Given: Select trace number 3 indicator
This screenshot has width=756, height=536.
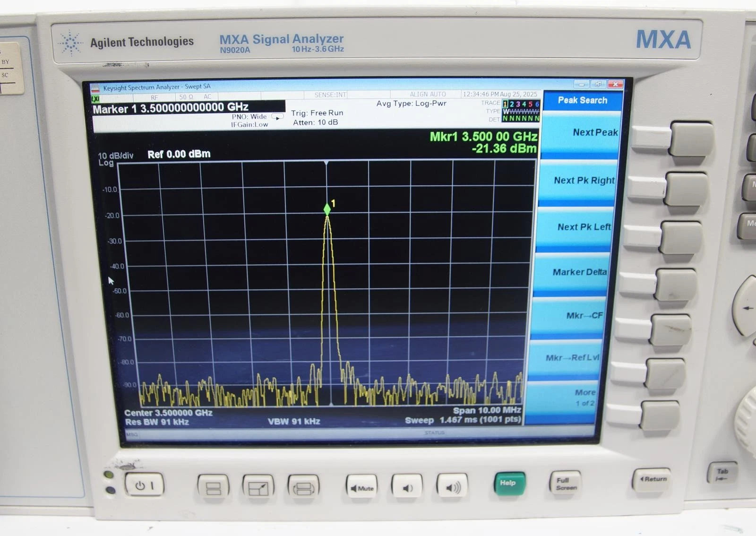Looking at the screenshot, I should pos(518,104).
